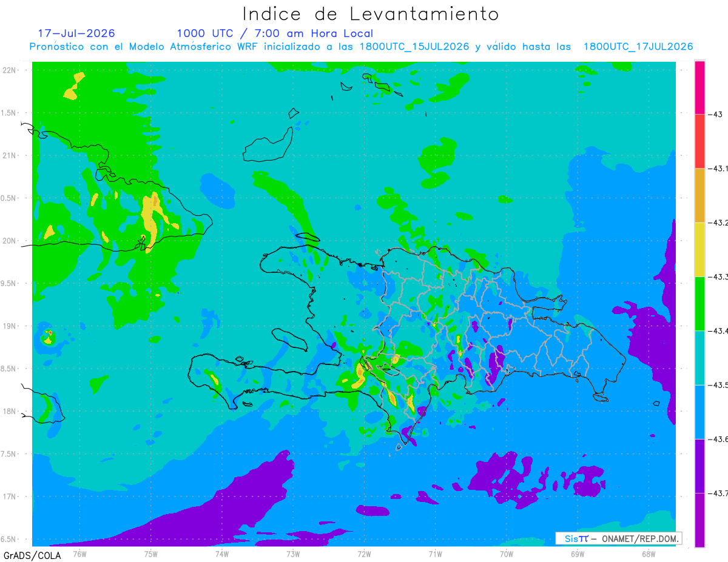Screen dimensions: 728x562
Task: Click the '17N' latitude label
Action: pos(10,497)
